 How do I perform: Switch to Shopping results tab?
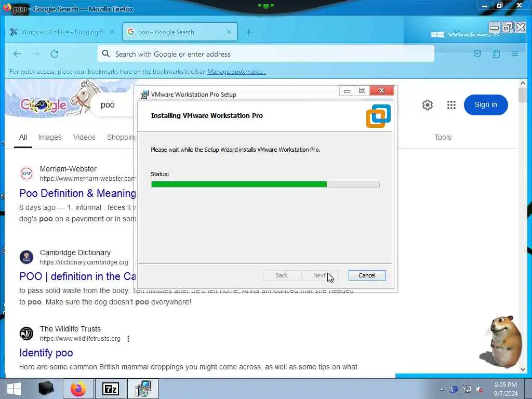click(122, 137)
